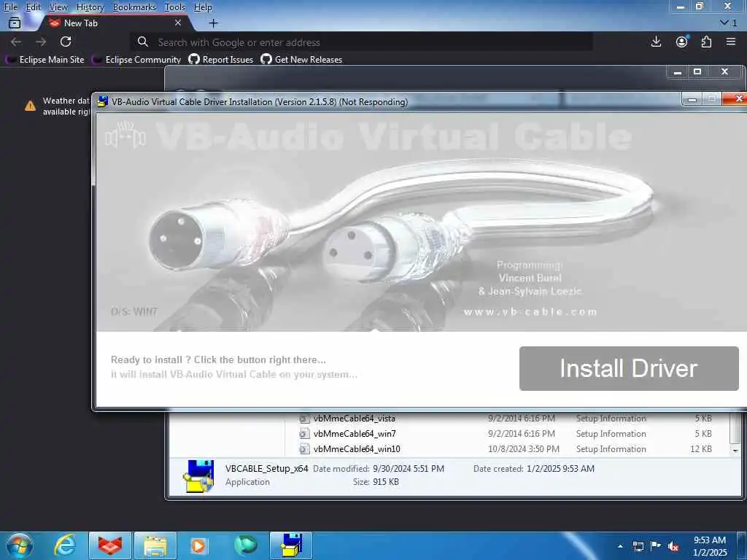Open the list all tabs dropdown

point(728,23)
